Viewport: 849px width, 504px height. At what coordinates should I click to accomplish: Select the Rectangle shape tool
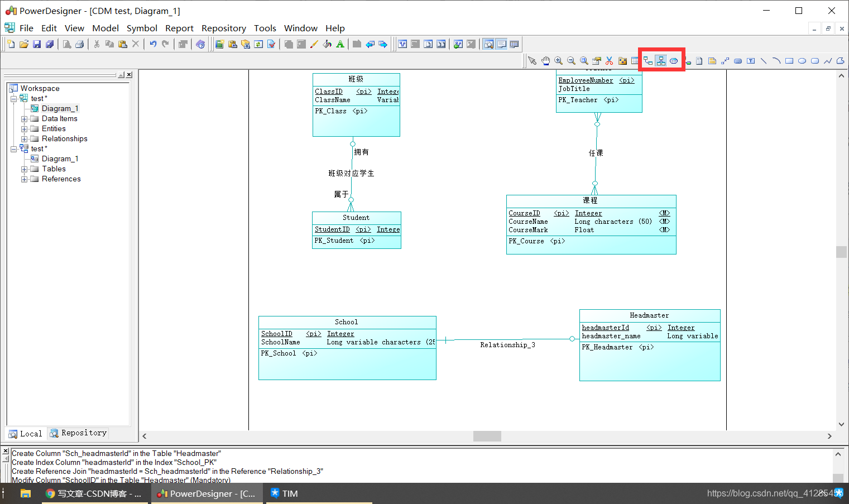click(789, 61)
